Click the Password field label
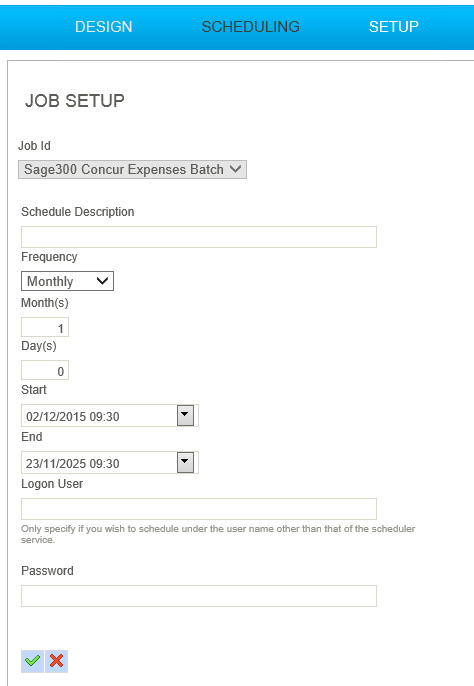Viewport: 474px width, 686px height. [x=47, y=570]
